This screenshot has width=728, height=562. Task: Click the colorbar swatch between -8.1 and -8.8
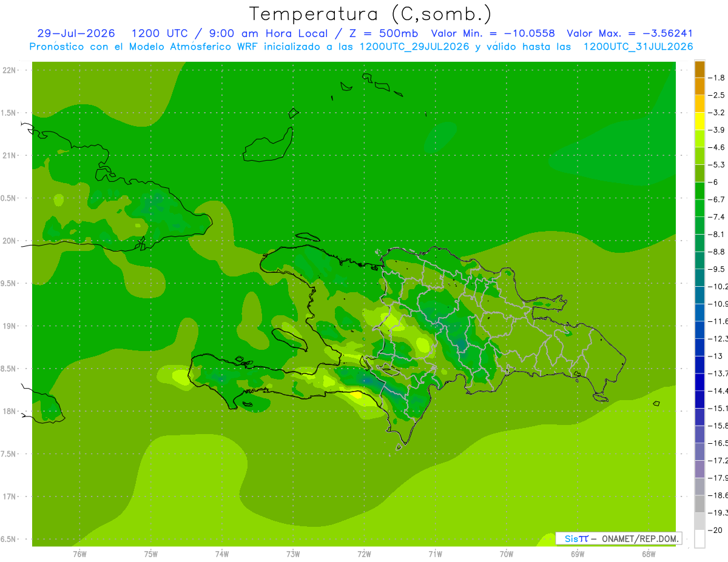pyautogui.click(x=699, y=243)
